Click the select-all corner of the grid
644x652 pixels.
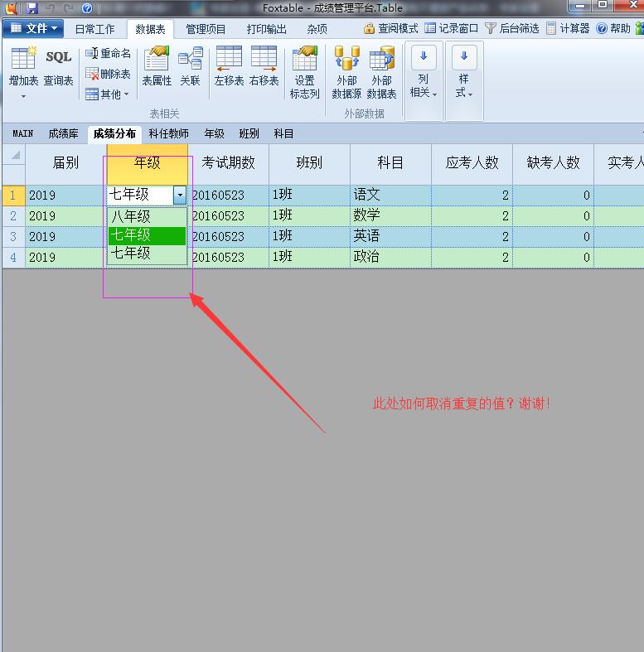[x=14, y=155]
